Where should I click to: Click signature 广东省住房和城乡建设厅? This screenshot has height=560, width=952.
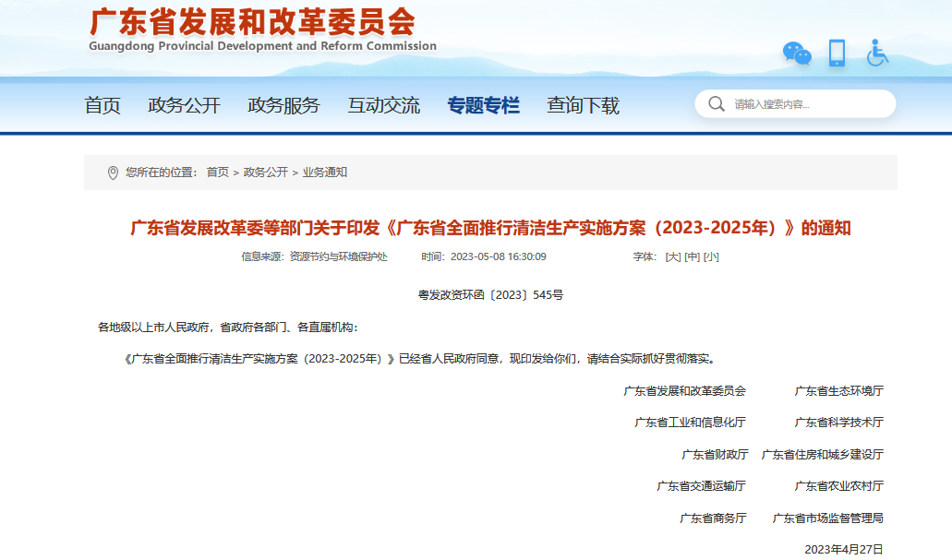[x=823, y=455]
